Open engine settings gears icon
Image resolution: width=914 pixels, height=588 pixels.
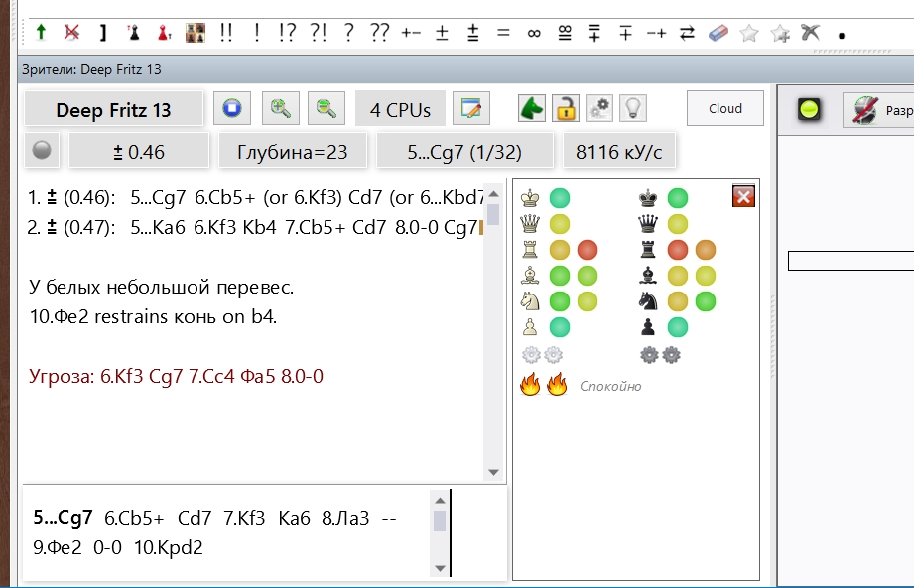(x=598, y=108)
